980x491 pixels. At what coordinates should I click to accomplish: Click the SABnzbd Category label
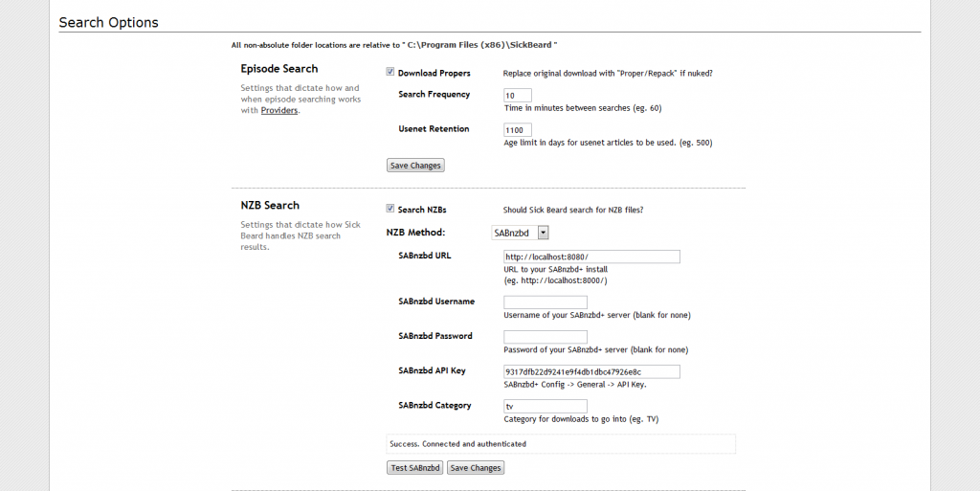434,406
